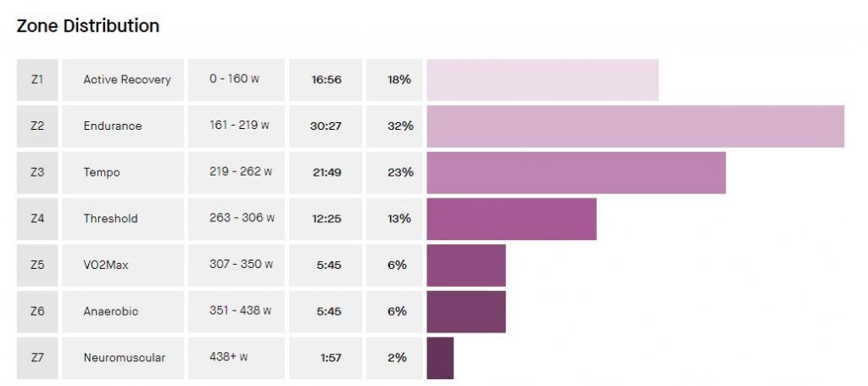Screen dimensions: 868x386
Task: Click the VO2Max zone bar
Action: tap(466, 265)
